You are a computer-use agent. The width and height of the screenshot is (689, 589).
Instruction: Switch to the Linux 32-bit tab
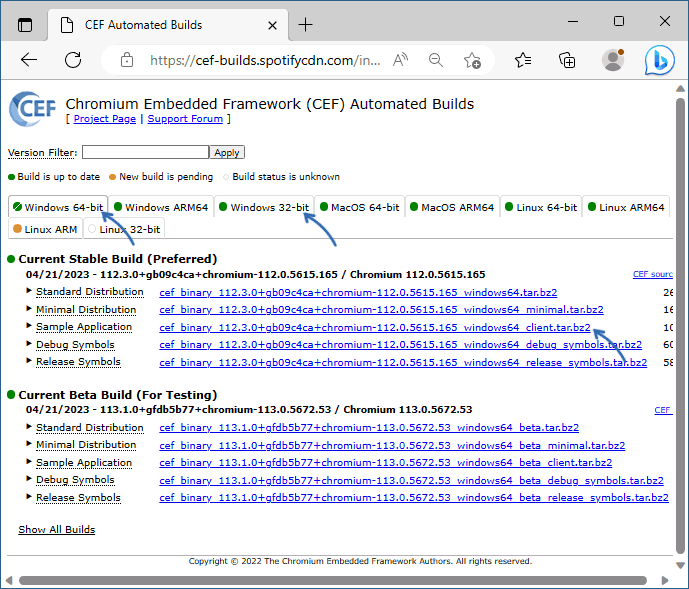(x=124, y=229)
